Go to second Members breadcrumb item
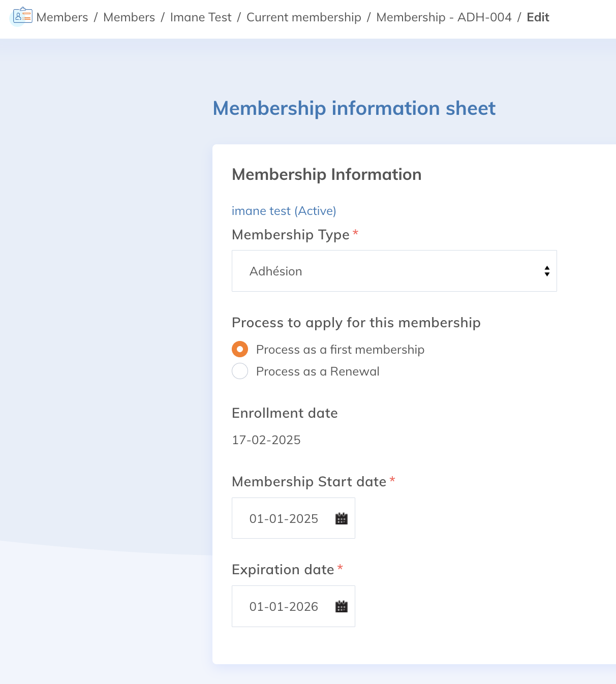 pos(129,17)
